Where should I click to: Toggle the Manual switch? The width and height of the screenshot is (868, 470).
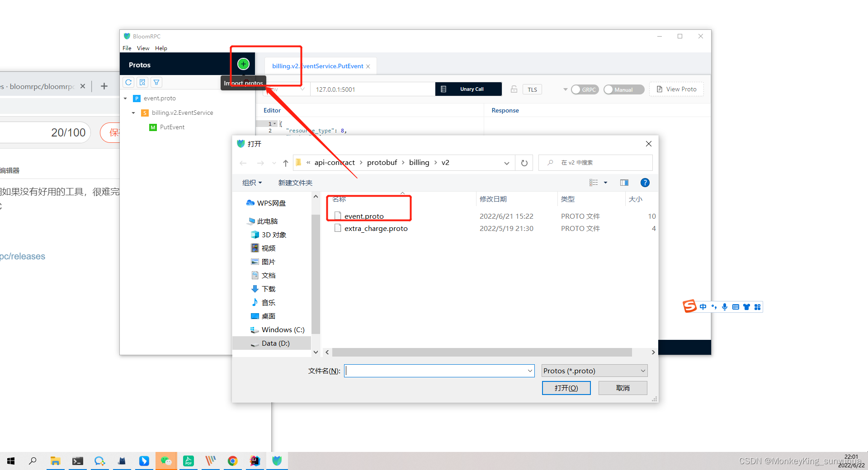pyautogui.click(x=623, y=89)
